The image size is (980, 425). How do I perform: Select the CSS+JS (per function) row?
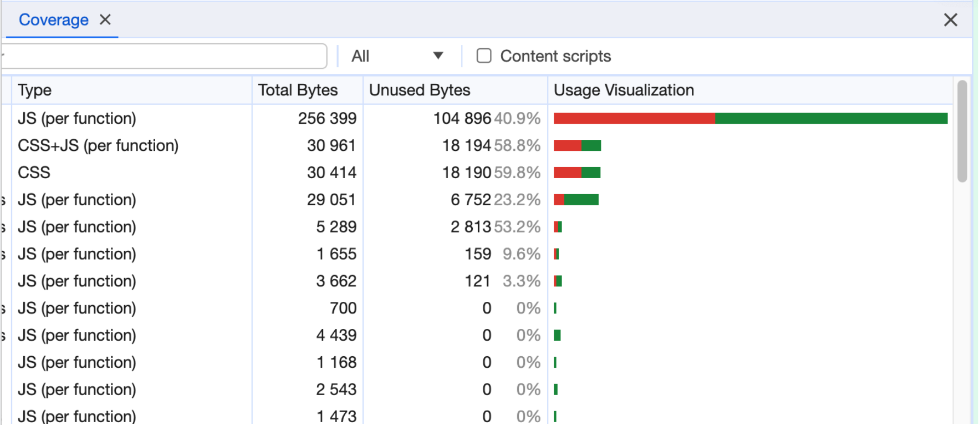[477, 145]
